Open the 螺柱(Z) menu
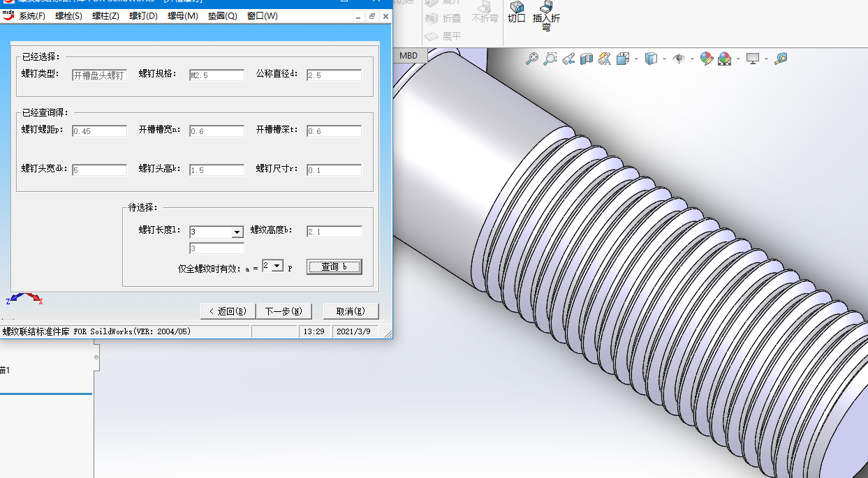 [105, 16]
